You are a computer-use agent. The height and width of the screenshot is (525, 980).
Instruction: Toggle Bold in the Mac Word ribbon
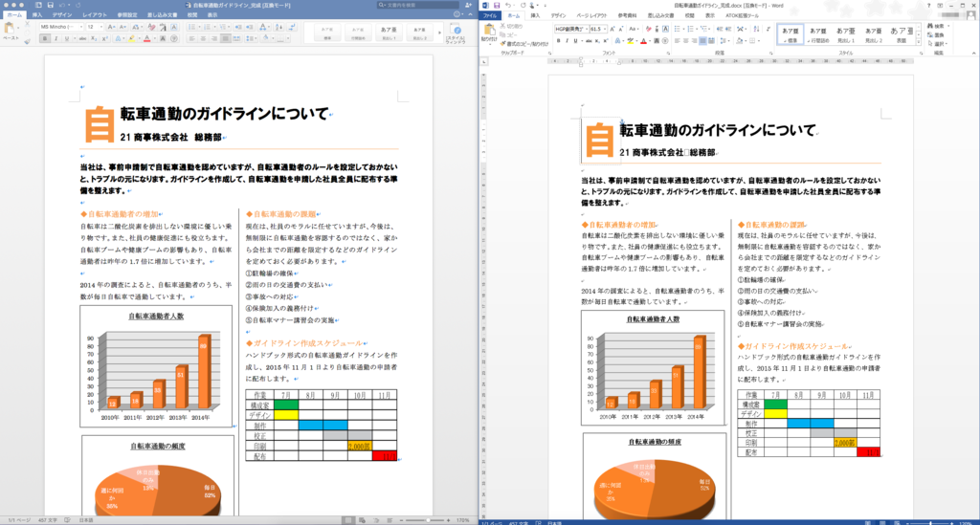(45, 38)
